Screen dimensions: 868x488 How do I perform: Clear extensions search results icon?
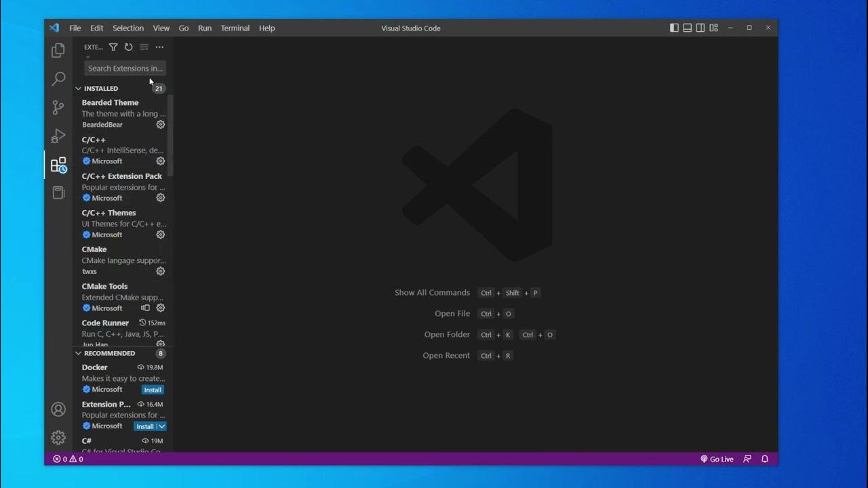point(144,47)
